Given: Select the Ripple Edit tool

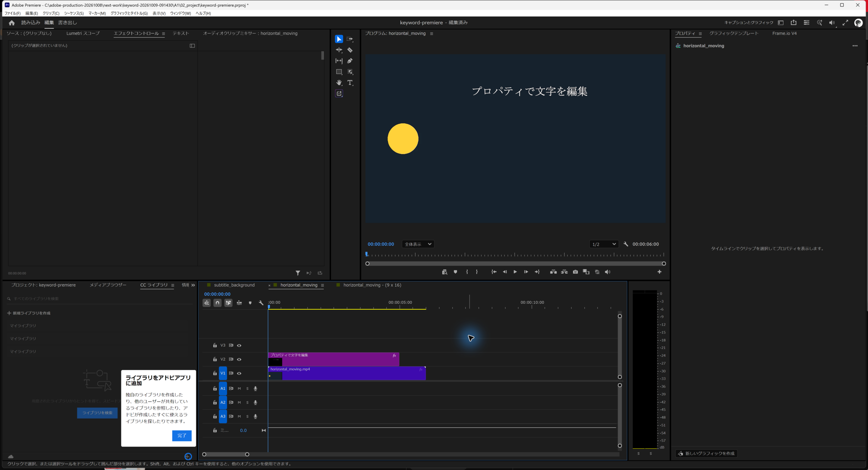Looking at the screenshot, I should click(x=339, y=50).
